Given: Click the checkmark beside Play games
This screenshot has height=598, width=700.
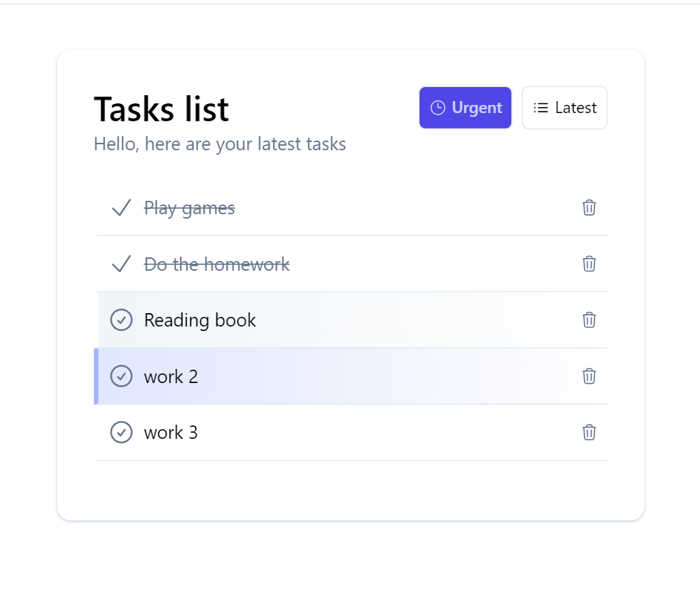Looking at the screenshot, I should [121, 208].
